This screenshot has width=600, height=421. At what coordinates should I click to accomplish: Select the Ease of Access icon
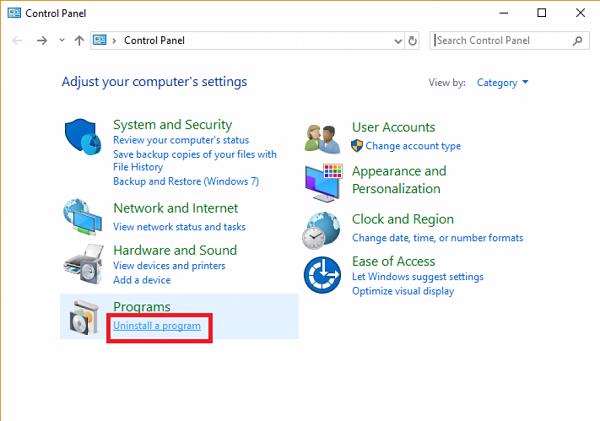[323, 273]
